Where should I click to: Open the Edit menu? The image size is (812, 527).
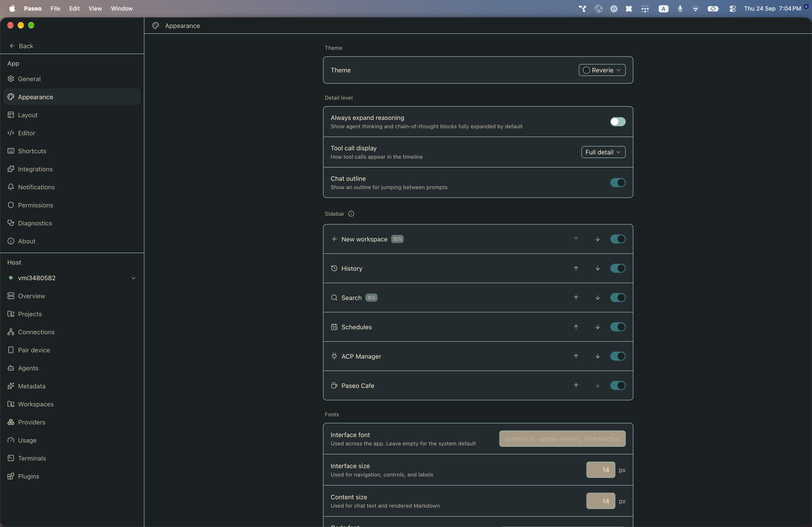pos(74,9)
